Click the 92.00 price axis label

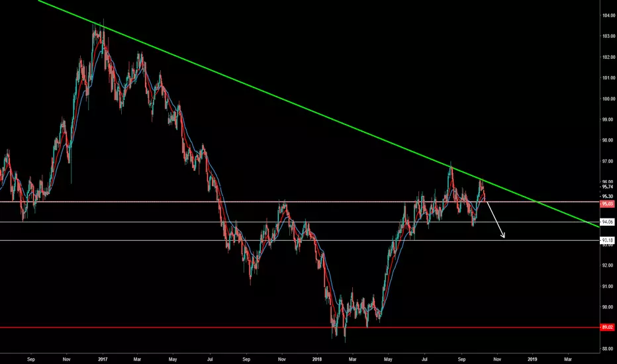608,265
